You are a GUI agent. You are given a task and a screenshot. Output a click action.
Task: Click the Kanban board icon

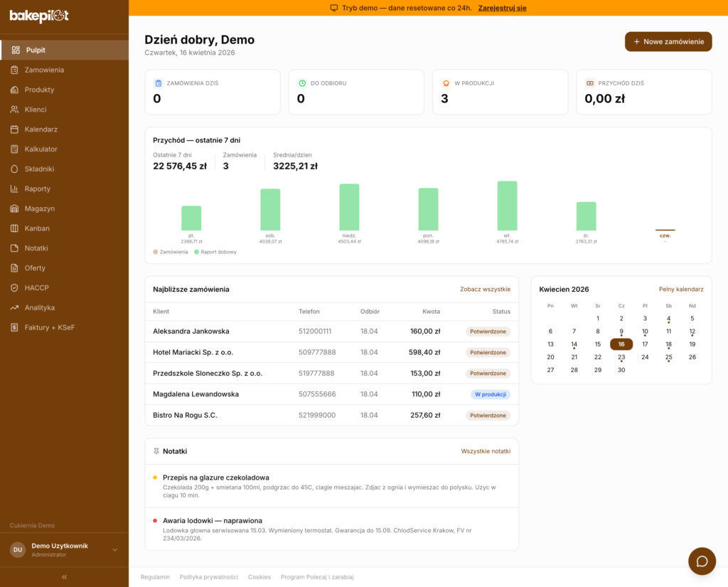[x=14, y=228]
